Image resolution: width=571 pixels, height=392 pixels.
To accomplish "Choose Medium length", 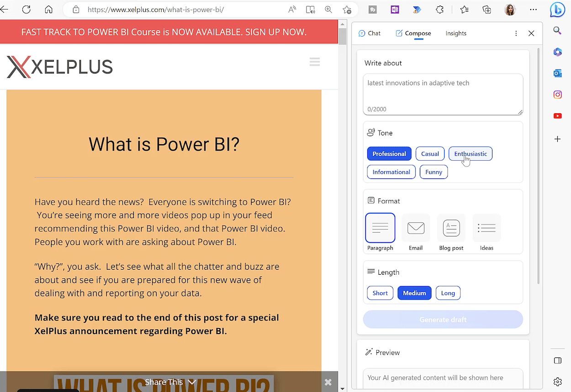I will tap(414, 293).
